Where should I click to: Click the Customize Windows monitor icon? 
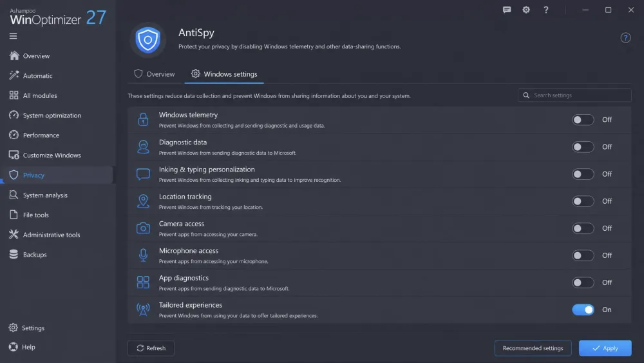click(x=14, y=155)
